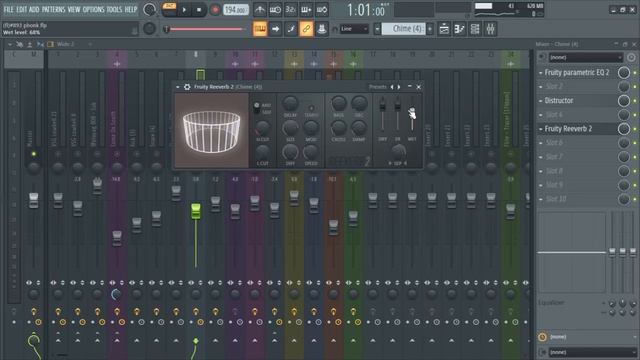Toggle wait for input icon
The image size is (640, 360).
[275, 9]
